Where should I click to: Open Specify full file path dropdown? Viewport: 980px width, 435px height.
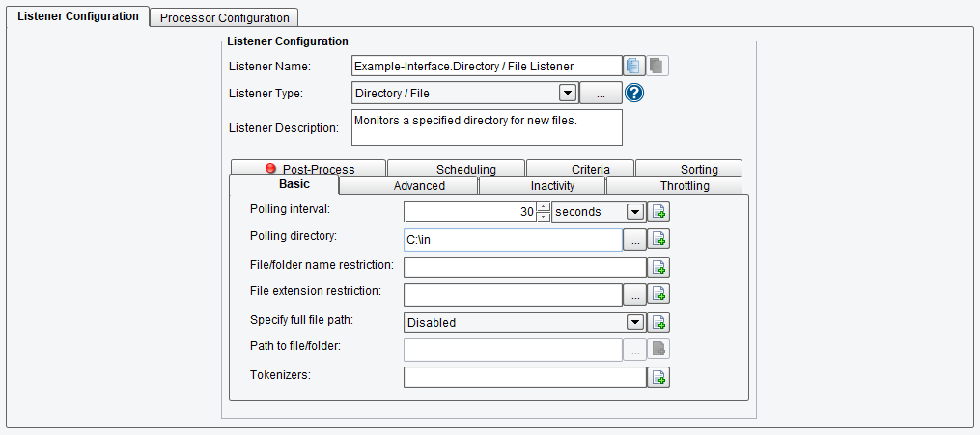coord(635,322)
